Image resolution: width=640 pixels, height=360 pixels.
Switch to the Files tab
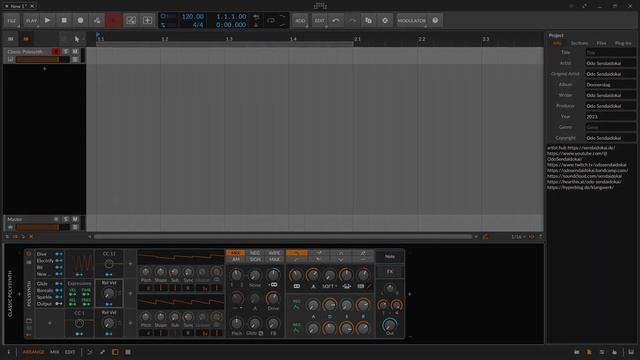(601, 43)
